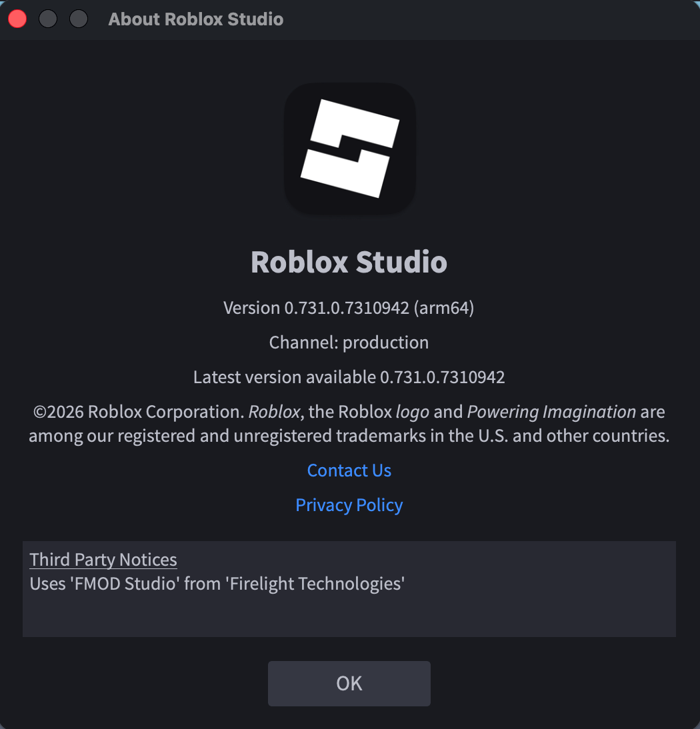This screenshot has width=700, height=729.
Task: Click the grayed-out minimize window button
Action: (48, 19)
